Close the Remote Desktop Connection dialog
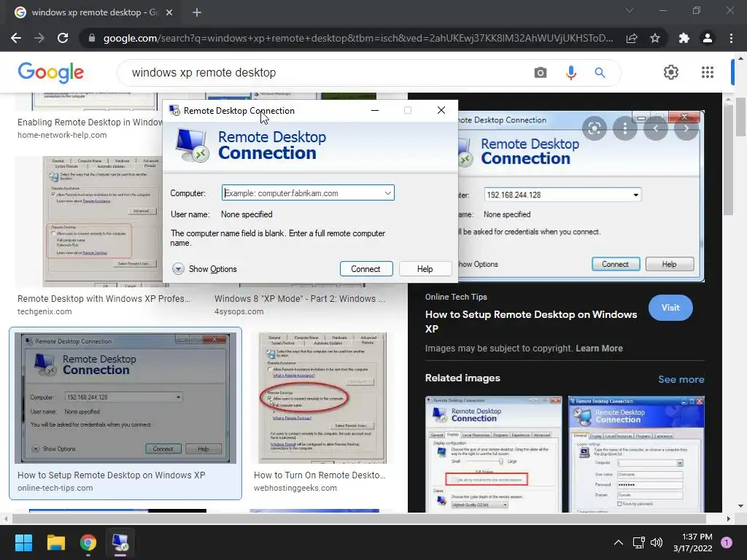 pos(441,111)
